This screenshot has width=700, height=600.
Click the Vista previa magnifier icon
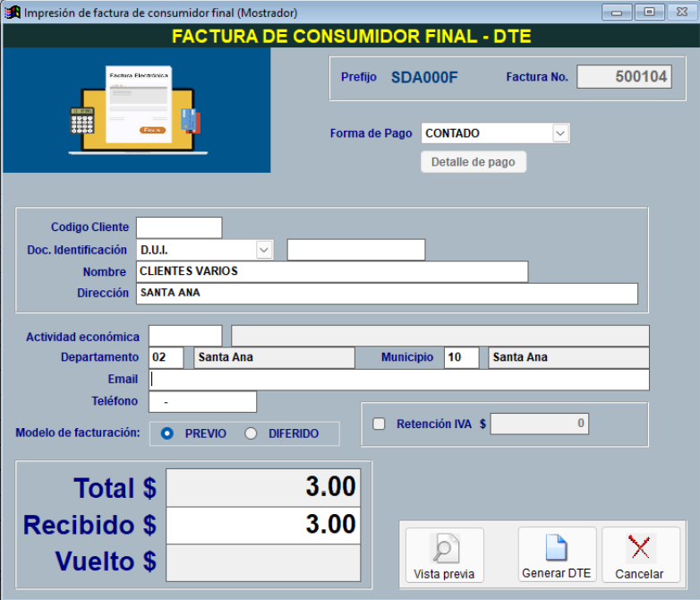coord(444,548)
